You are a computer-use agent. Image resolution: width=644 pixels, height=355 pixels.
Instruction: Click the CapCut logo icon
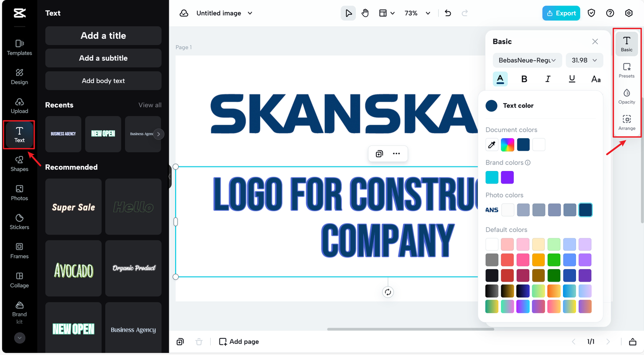point(20,14)
